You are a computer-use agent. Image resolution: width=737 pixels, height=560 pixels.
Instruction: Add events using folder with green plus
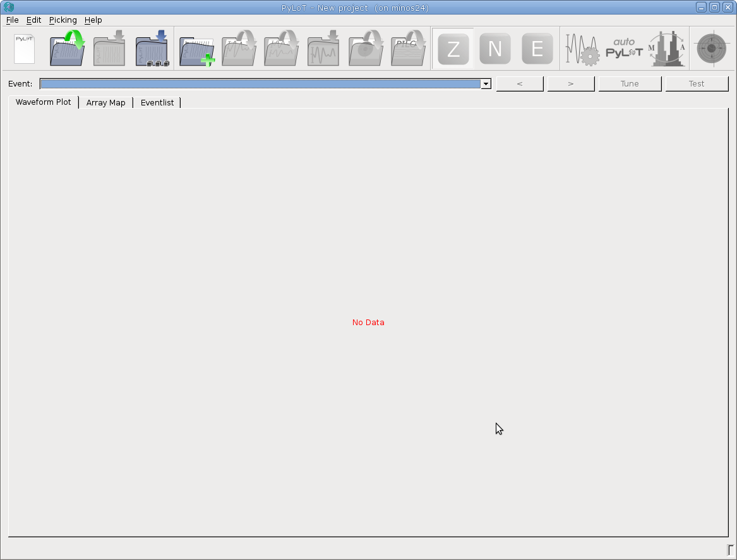click(x=196, y=50)
